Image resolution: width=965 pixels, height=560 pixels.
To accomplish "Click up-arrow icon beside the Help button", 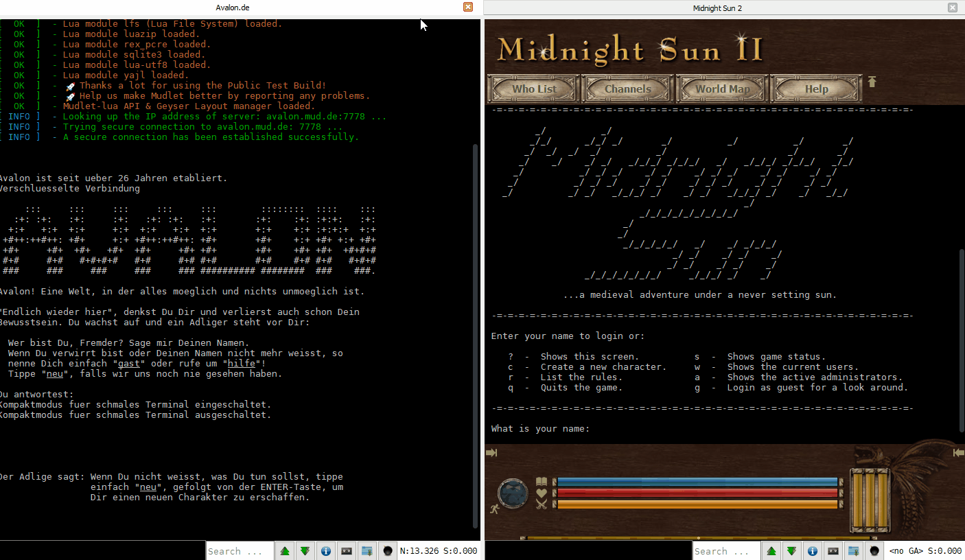I will coord(872,82).
